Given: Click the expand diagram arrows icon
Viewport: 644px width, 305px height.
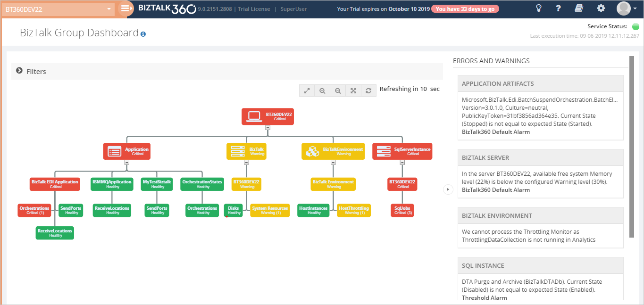Looking at the screenshot, I should point(307,91).
